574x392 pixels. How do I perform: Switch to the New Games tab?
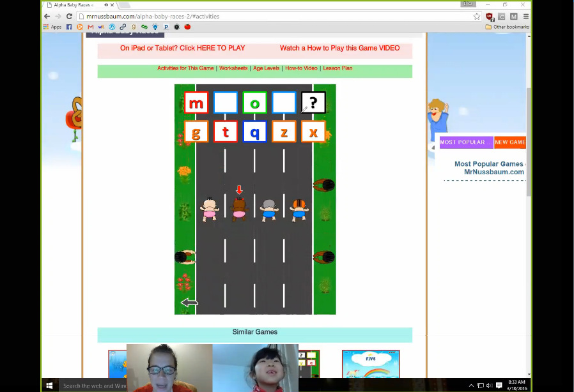(x=510, y=142)
